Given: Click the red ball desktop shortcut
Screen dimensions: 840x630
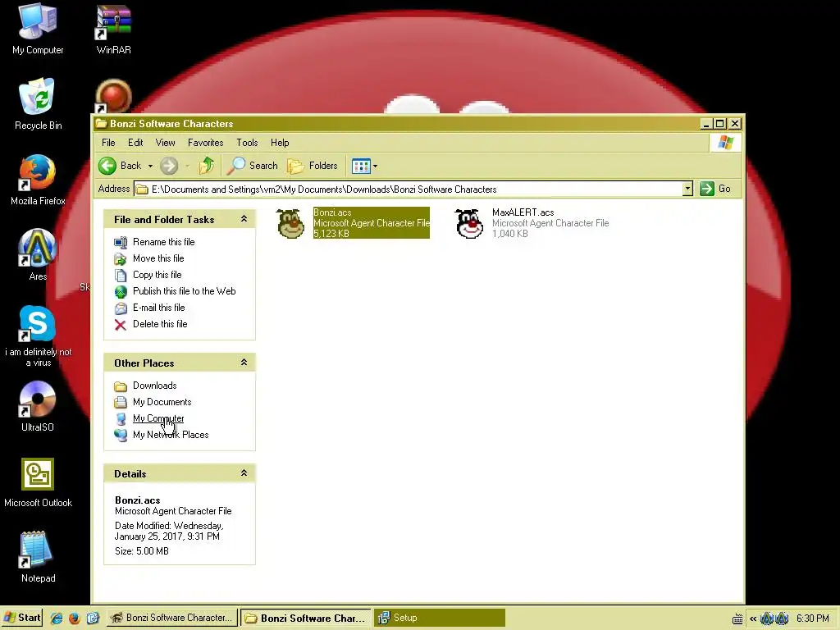Looking at the screenshot, I should click(113, 97).
